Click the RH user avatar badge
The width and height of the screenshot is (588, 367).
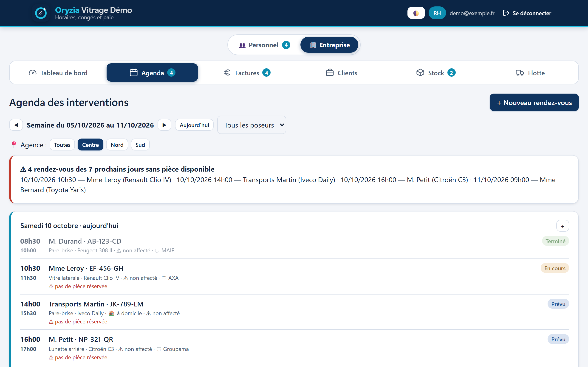click(437, 13)
